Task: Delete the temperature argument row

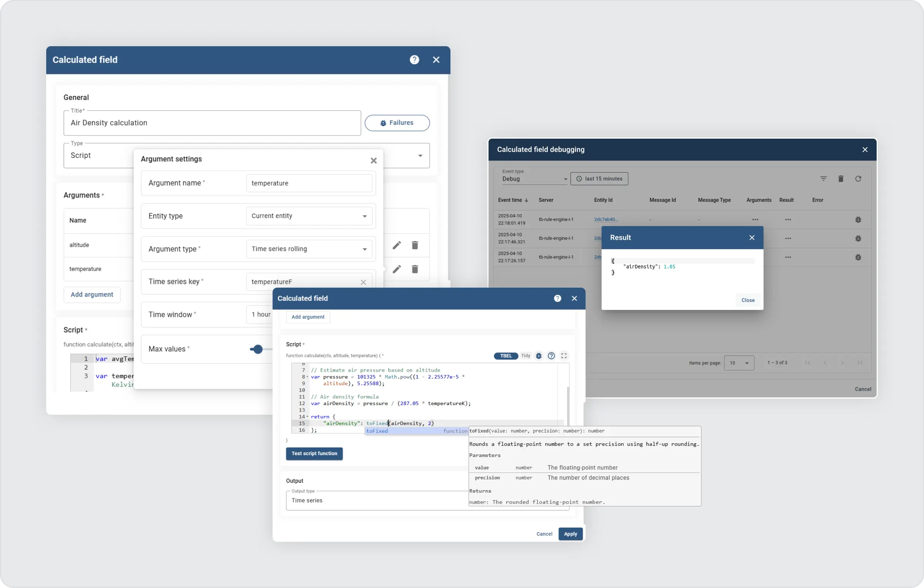Action: (415, 269)
